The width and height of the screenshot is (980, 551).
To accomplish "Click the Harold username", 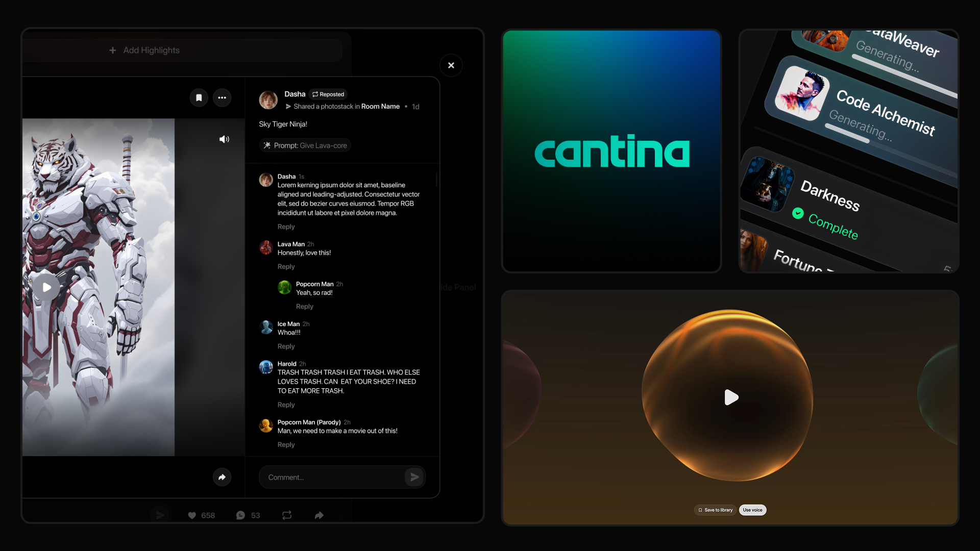I will pos(287,364).
